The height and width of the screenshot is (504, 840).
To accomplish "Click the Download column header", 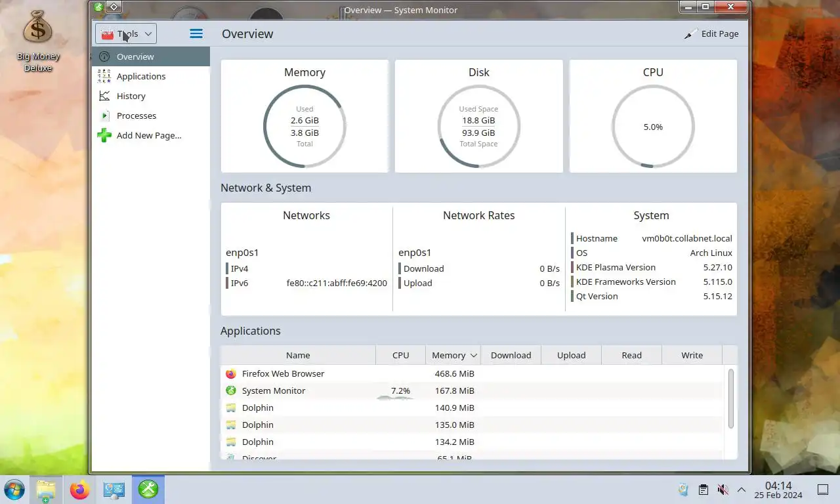I will pos(511,355).
